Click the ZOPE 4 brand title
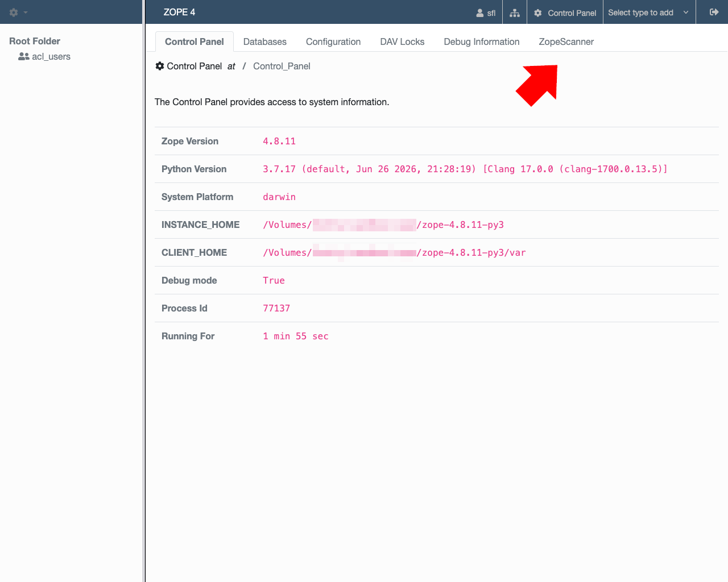The image size is (728, 582). coord(179,12)
